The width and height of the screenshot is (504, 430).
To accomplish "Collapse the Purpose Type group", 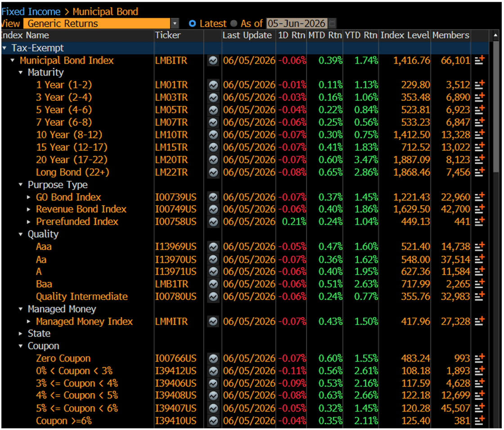I will pos(21,185).
